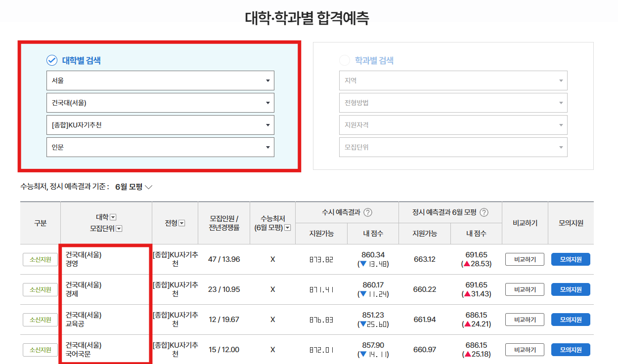Click the 660.97 정시 지원가능 value
Viewport: 618px width, 364px height.
425,350
